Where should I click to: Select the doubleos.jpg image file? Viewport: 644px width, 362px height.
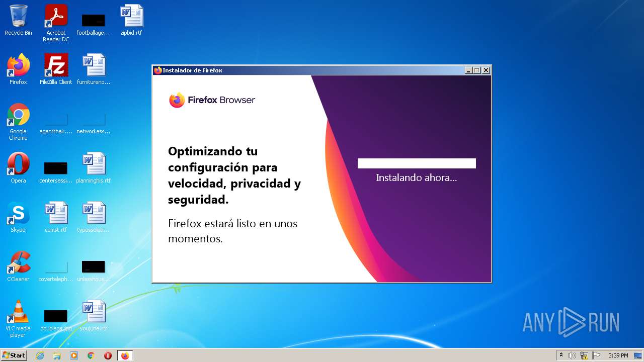(x=56, y=320)
